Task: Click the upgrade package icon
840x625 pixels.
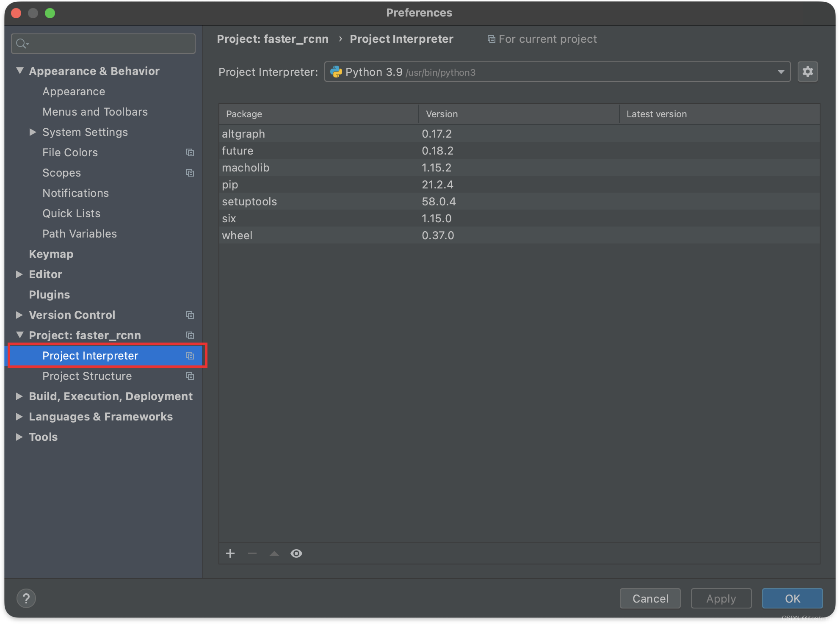Action: pyautogui.click(x=273, y=553)
